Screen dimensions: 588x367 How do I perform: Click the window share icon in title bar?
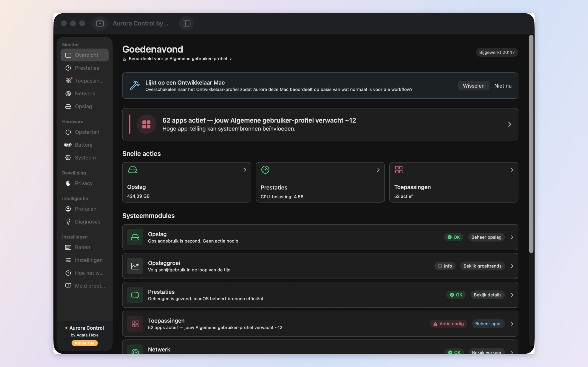[100, 23]
